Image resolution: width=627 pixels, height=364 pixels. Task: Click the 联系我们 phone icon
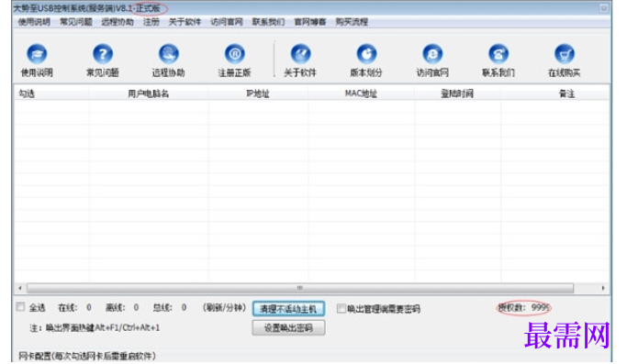pyautogui.click(x=498, y=54)
